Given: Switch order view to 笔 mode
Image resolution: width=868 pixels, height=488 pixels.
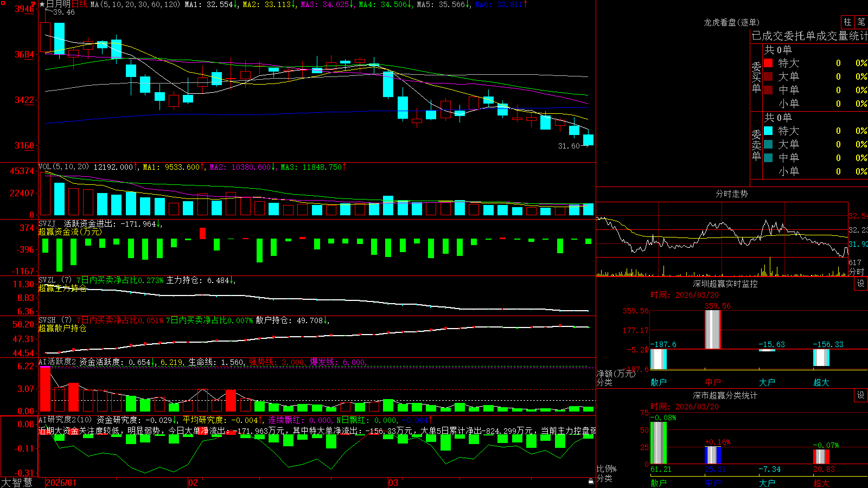Looking at the screenshot, I should 861,22.
